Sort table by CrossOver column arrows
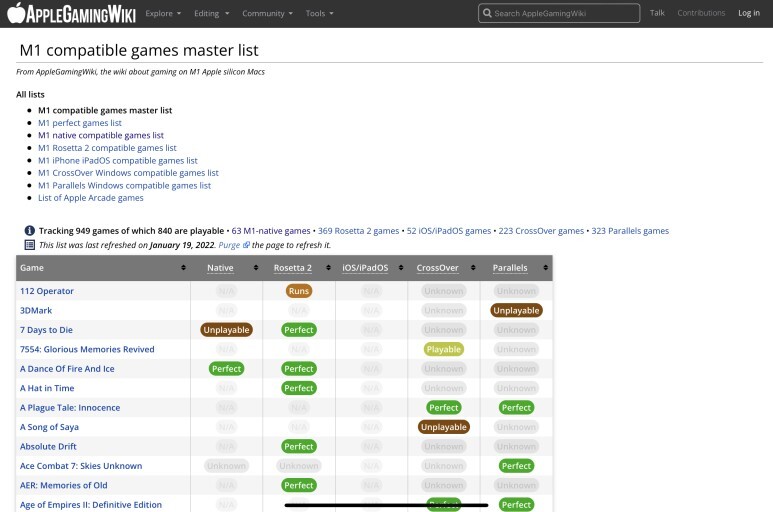This screenshot has height=512, width=773. 473,268
